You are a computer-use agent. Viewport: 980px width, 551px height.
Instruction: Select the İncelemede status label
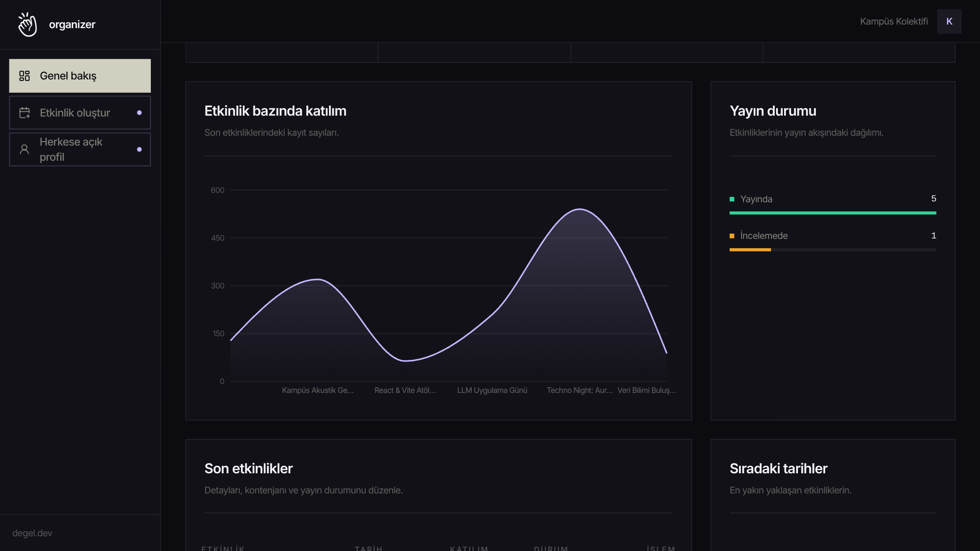tap(764, 236)
